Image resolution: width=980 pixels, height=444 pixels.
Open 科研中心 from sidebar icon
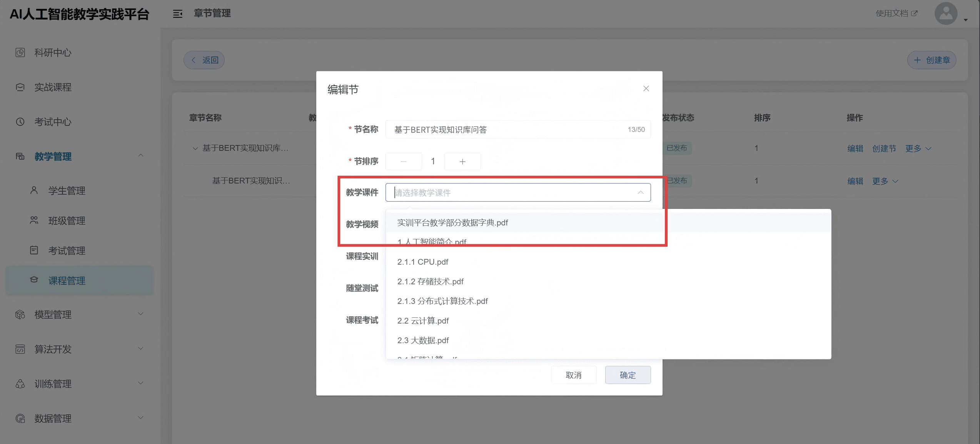(x=20, y=52)
